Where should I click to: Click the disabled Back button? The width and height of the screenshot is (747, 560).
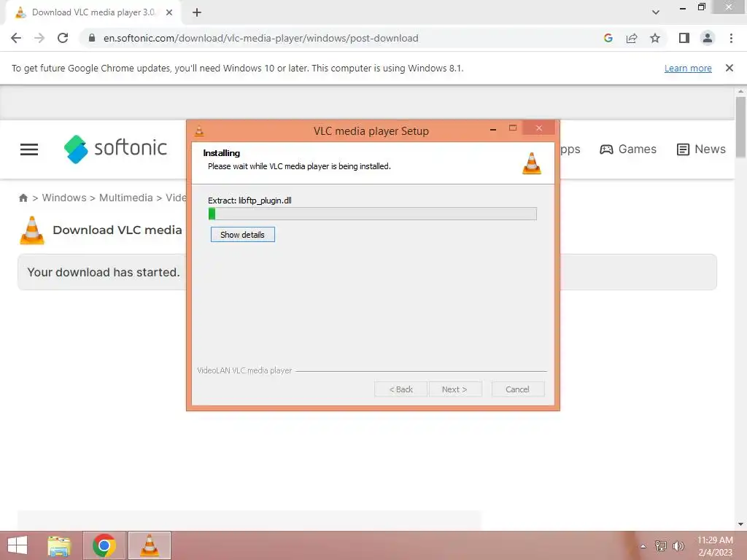(x=400, y=389)
